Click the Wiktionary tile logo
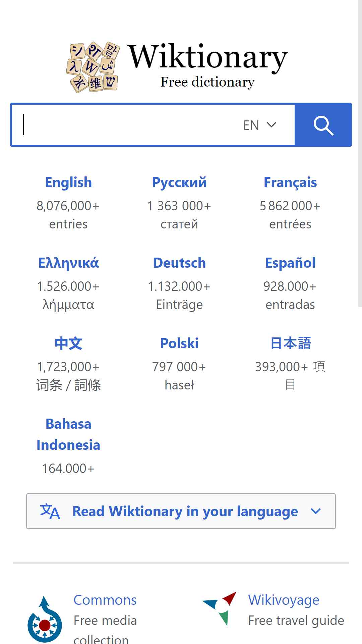The image size is (362, 644). pyautogui.click(x=93, y=67)
